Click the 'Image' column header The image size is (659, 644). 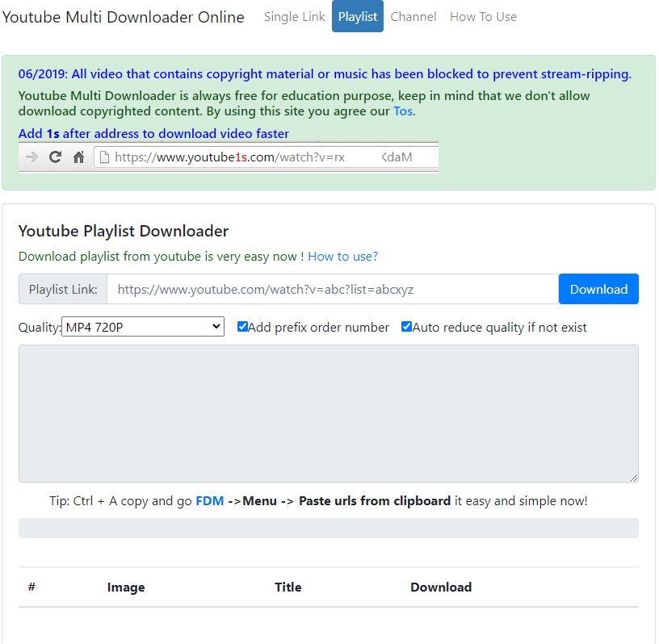[x=126, y=587]
